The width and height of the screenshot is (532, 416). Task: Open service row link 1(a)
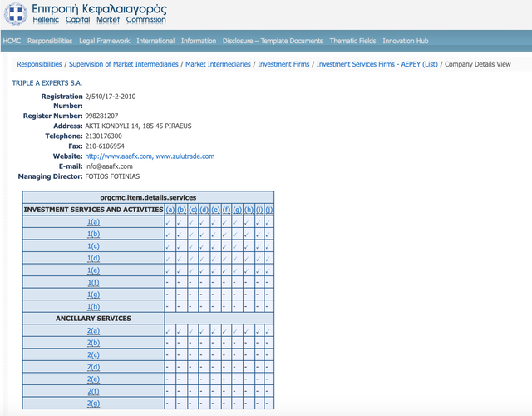[94, 222]
